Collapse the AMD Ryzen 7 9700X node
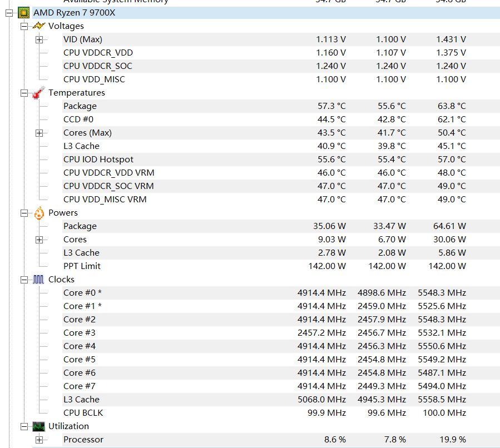The width and height of the screenshot is (500, 448). [x=10, y=12]
